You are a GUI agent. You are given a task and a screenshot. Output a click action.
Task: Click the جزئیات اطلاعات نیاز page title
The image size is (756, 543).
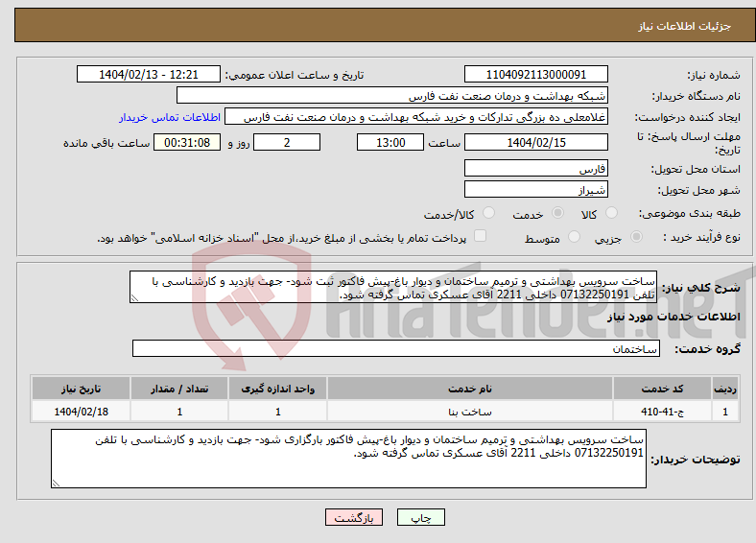(x=685, y=26)
